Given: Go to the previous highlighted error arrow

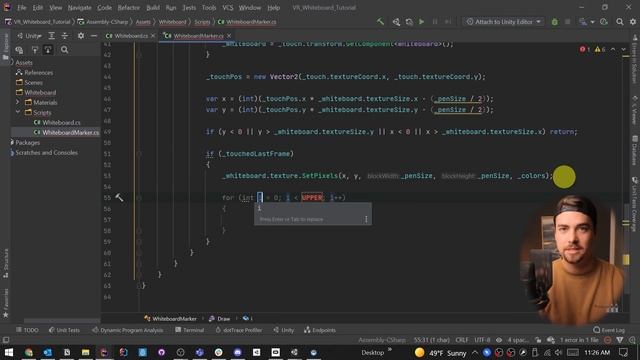Looking at the screenshot, I should click(x=613, y=49).
